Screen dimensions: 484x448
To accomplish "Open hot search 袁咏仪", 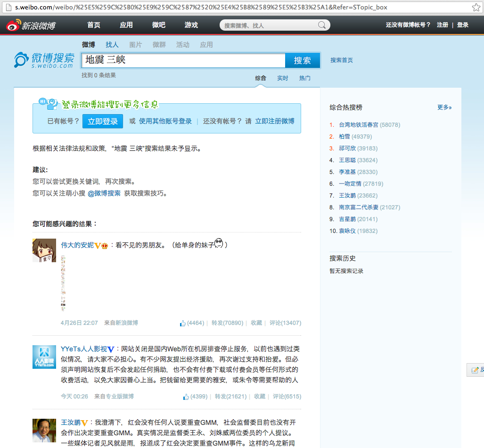I will pos(347,231).
